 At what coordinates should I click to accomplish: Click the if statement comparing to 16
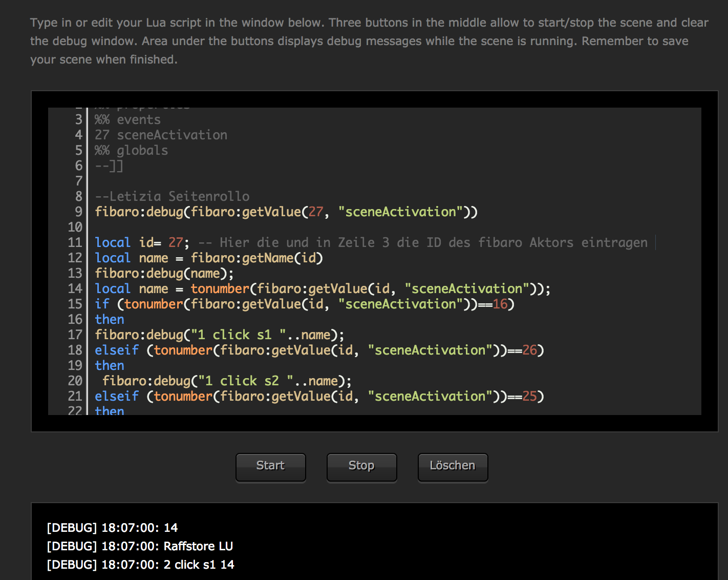click(x=305, y=304)
